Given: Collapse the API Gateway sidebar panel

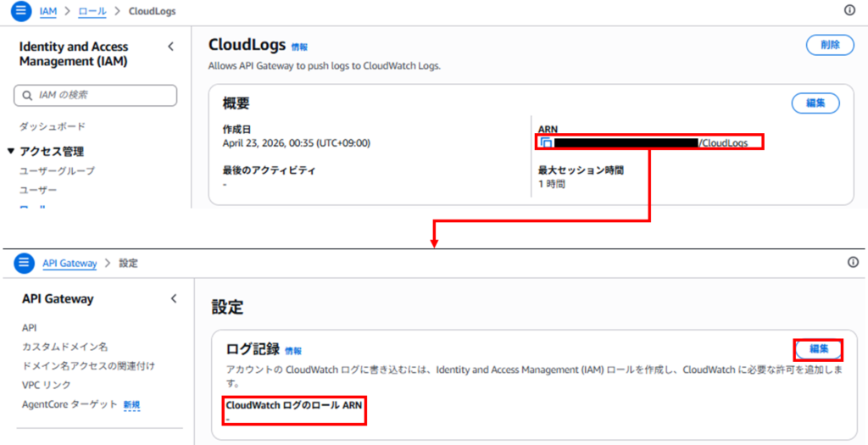Looking at the screenshot, I should [174, 298].
